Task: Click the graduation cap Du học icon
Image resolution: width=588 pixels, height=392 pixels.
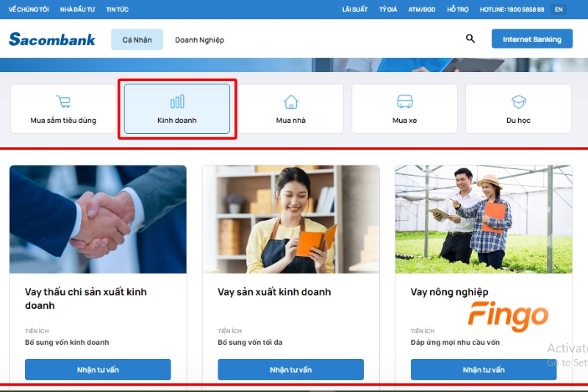Action: click(x=519, y=101)
